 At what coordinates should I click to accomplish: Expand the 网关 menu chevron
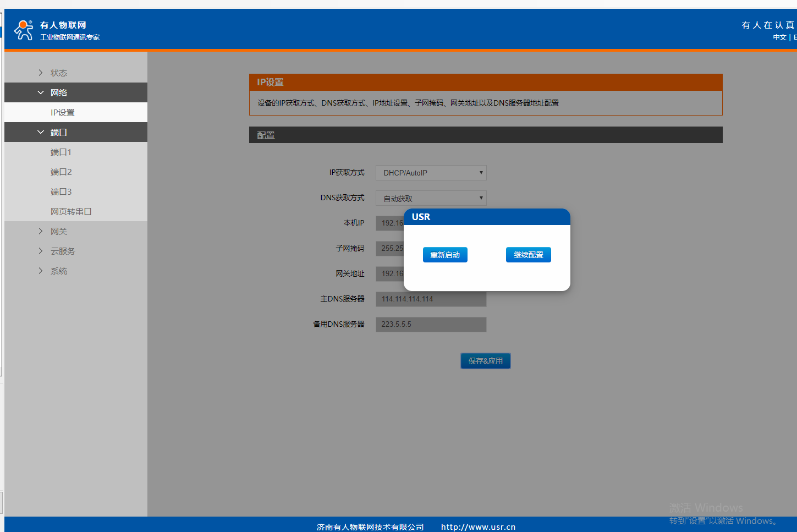pos(41,231)
